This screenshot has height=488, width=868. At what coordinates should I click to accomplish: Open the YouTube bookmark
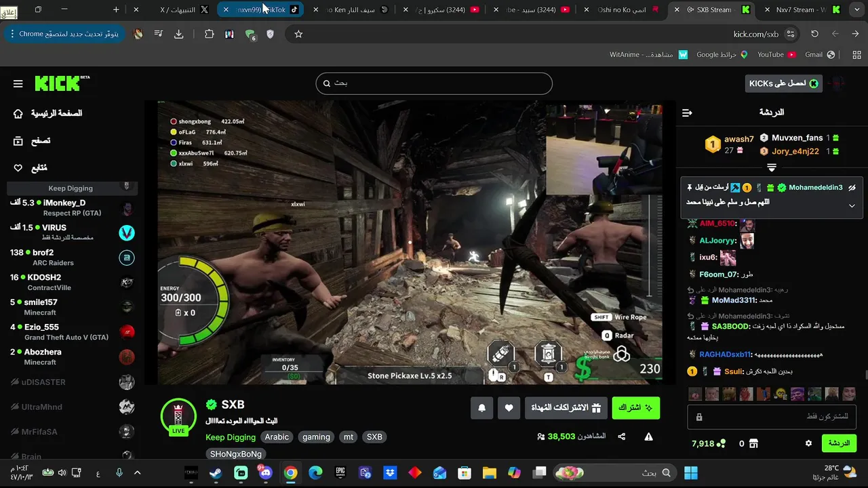776,54
